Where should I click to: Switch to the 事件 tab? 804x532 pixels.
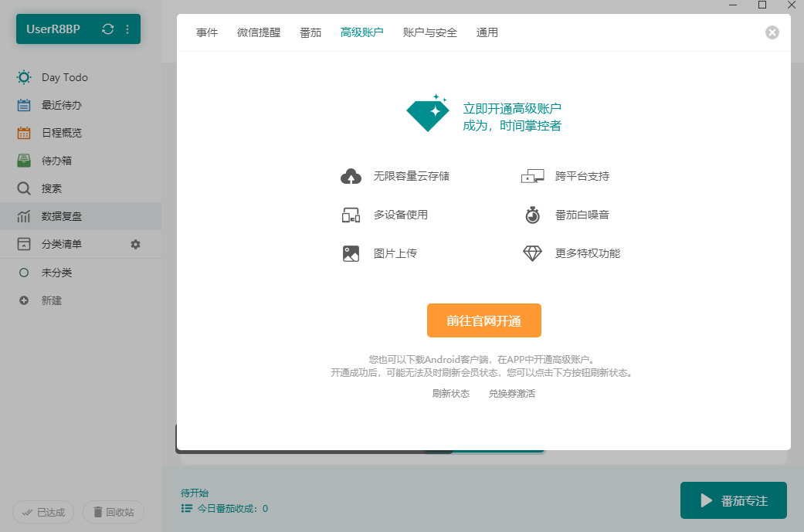tap(206, 32)
